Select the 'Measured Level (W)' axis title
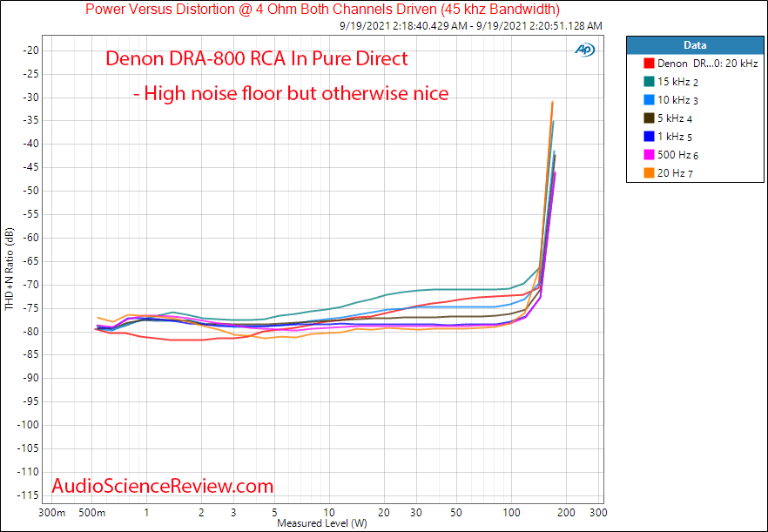The image size is (768, 532). (x=322, y=523)
